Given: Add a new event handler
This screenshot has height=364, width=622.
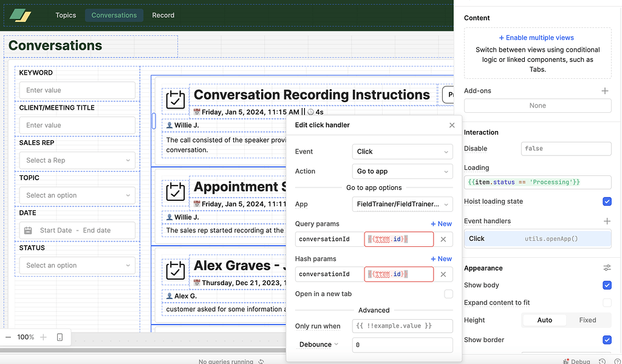Looking at the screenshot, I should point(606,221).
